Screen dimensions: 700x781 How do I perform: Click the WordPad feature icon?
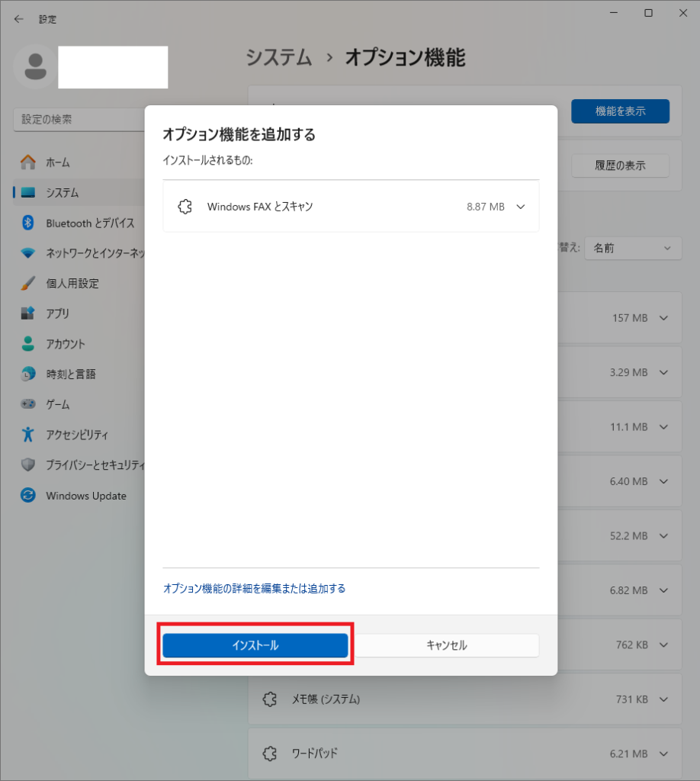(x=269, y=753)
